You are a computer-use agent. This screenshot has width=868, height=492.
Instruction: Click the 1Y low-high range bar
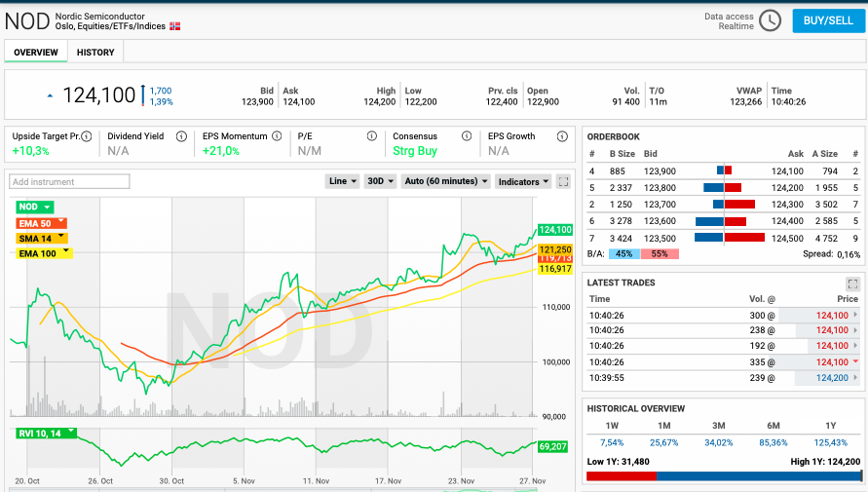coord(724,476)
